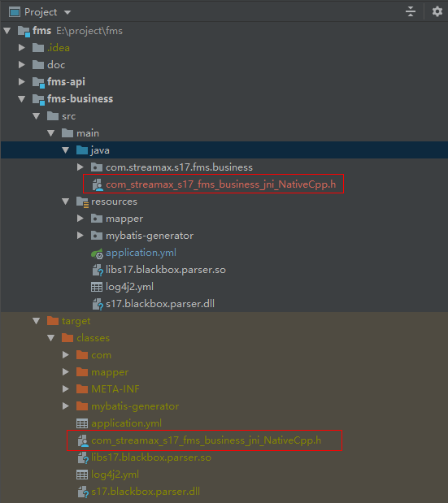This screenshot has height=503, width=448.
Task: Collapse the fms root project node
Action: click(x=7, y=31)
